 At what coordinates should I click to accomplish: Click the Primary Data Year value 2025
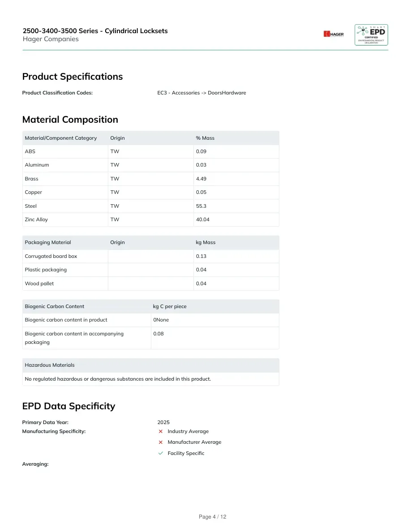click(163, 422)
